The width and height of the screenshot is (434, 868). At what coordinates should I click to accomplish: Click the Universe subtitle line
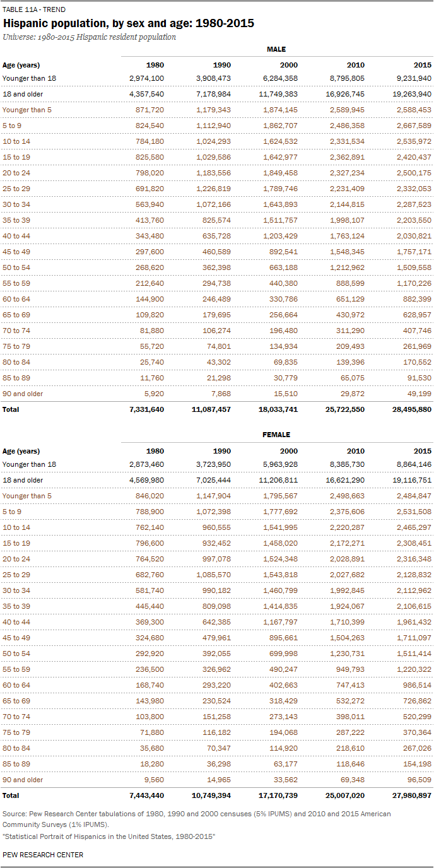click(89, 37)
